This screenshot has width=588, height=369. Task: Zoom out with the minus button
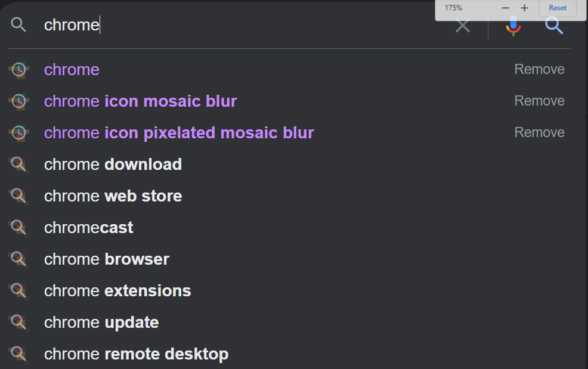click(506, 8)
